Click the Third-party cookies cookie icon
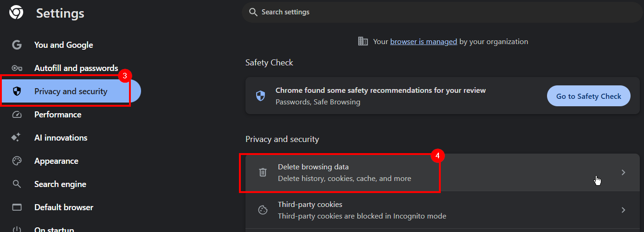Image resolution: width=644 pixels, height=232 pixels. click(263, 210)
